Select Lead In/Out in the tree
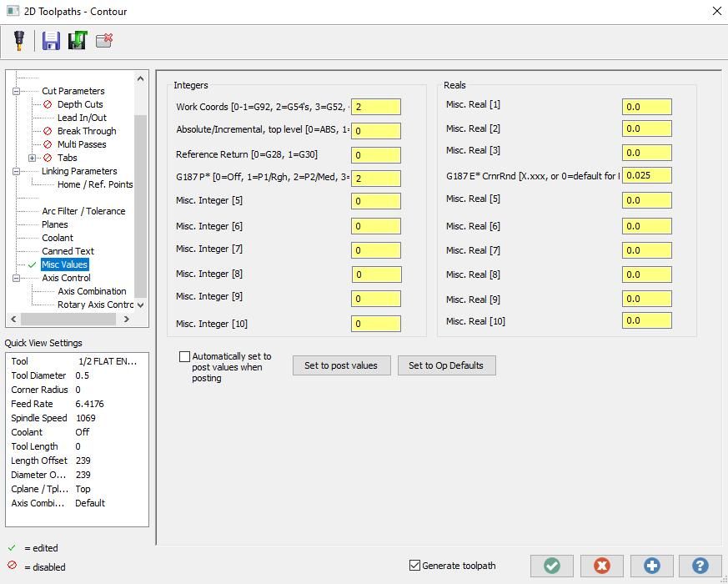The width and height of the screenshot is (728, 584). 82,118
